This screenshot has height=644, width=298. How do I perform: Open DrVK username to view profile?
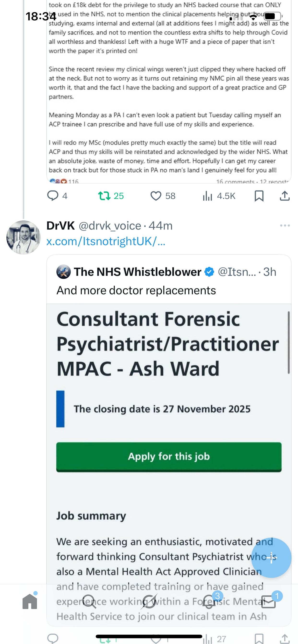(x=61, y=225)
